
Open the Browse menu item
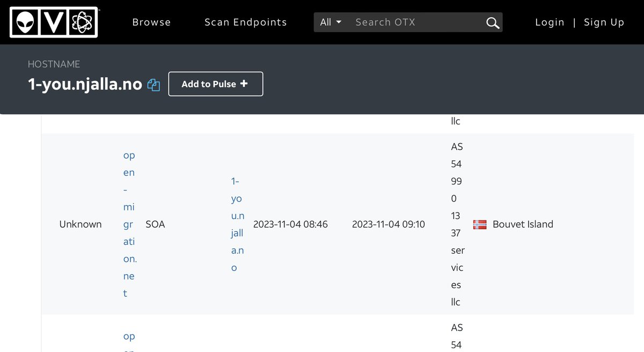pos(151,23)
